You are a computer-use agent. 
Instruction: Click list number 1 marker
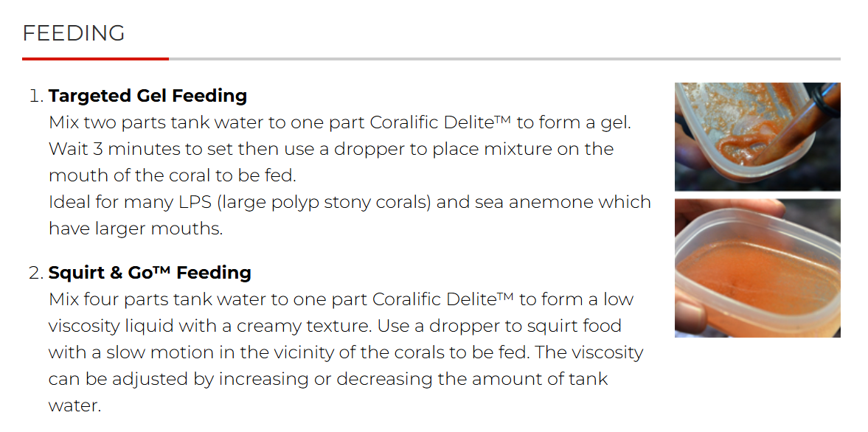pos(36,96)
